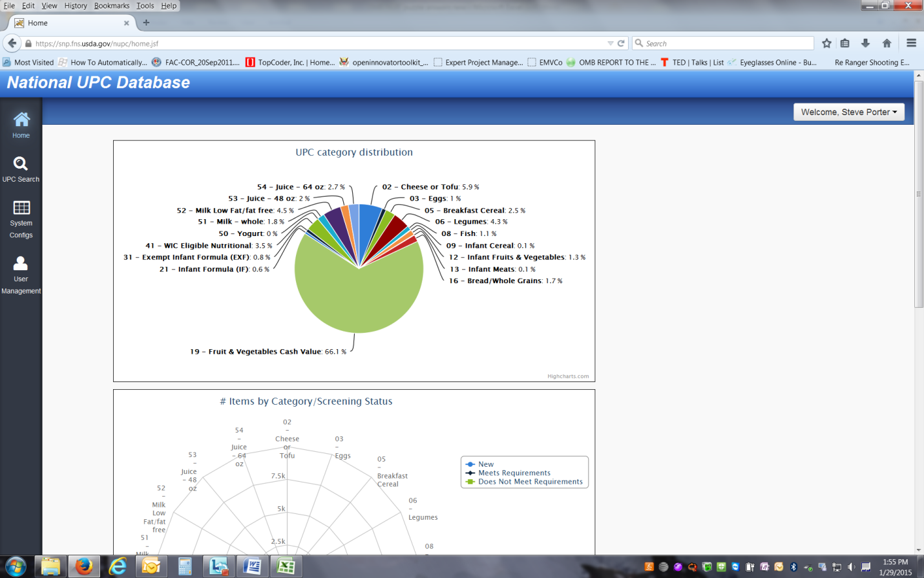The image size is (924, 578).
Task: Open the View menu
Action: [x=49, y=6]
